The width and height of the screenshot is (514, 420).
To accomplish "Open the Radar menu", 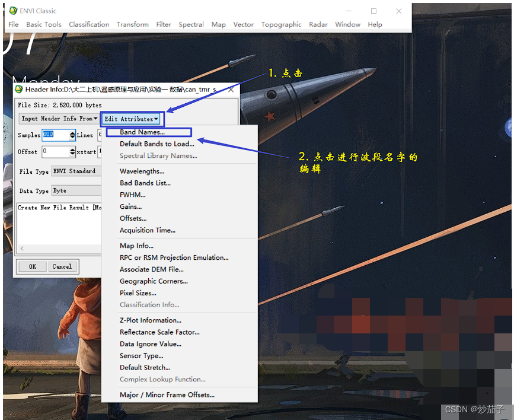I will (318, 24).
